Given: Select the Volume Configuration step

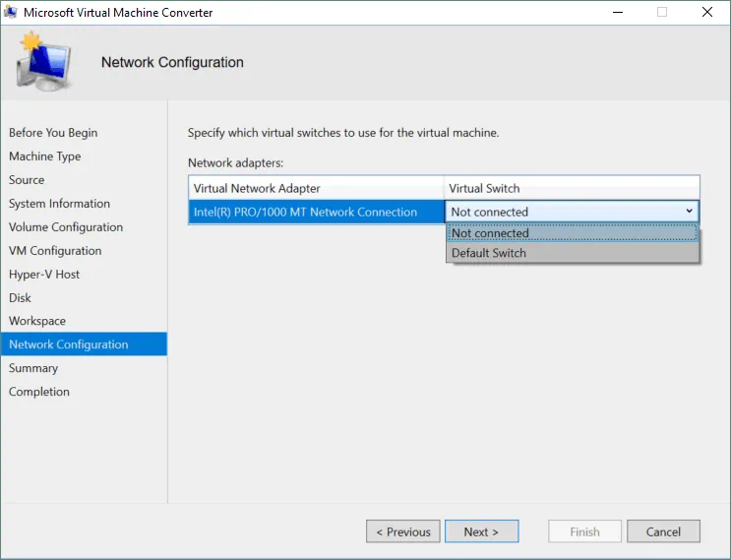Looking at the screenshot, I should [66, 227].
